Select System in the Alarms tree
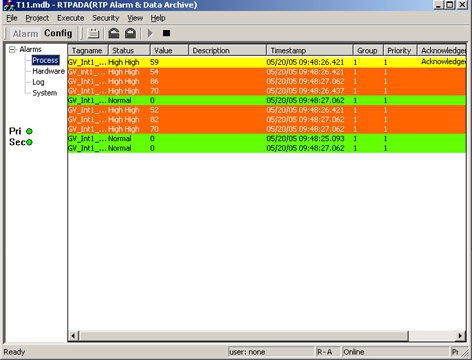The image size is (472, 360). (44, 93)
